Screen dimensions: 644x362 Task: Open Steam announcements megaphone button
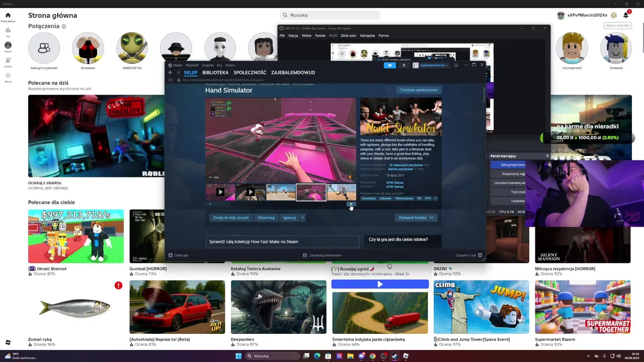[x=390, y=65]
